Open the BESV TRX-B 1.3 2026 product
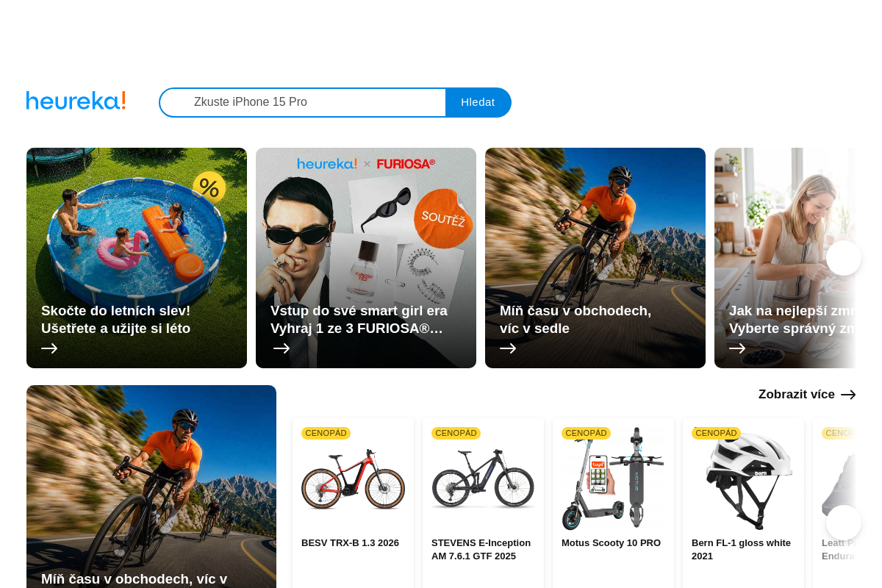882x588 pixels. [x=350, y=543]
